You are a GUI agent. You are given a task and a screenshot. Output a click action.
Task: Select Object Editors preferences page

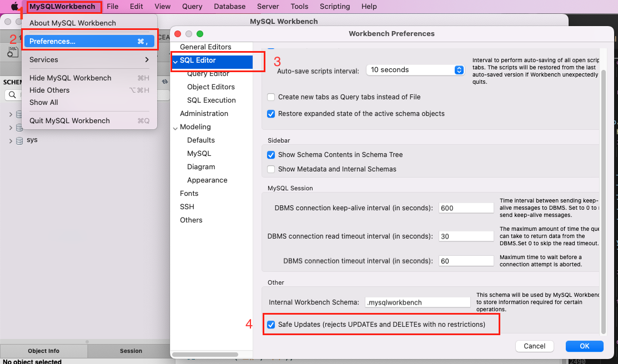(x=211, y=87)
